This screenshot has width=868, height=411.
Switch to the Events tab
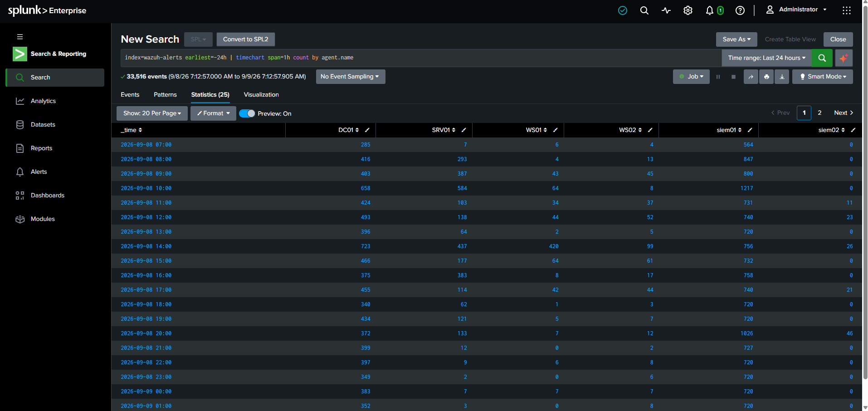click(x=130, y=95)
